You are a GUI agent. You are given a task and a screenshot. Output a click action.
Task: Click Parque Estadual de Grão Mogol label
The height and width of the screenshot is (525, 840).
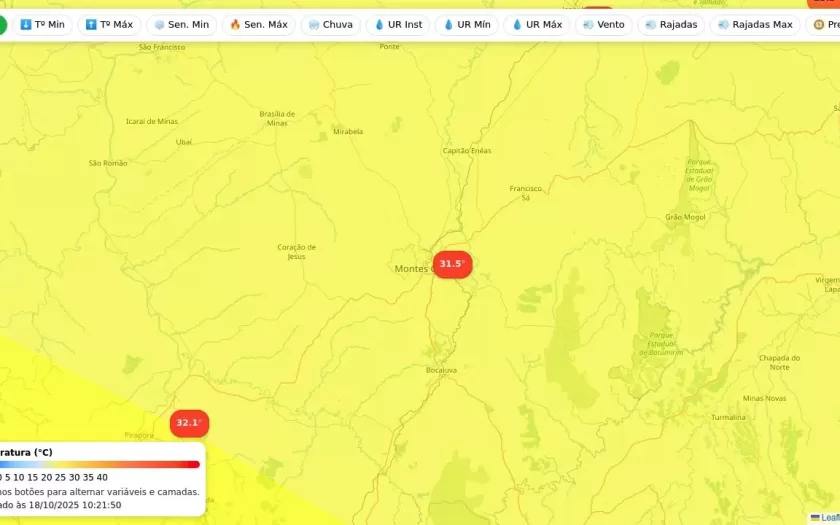pyautogui.click(x=699, y=175)
